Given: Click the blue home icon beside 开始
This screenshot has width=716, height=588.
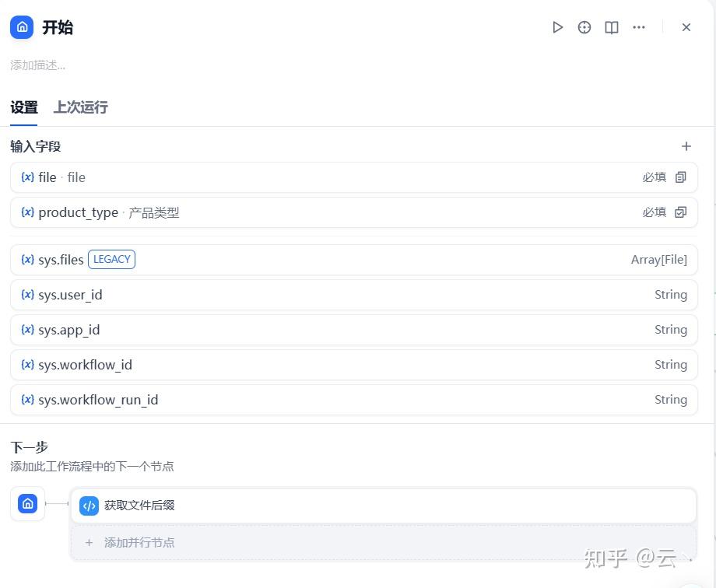Looking at the screenshot, I should pyautogui.click(x=23, y=27).
